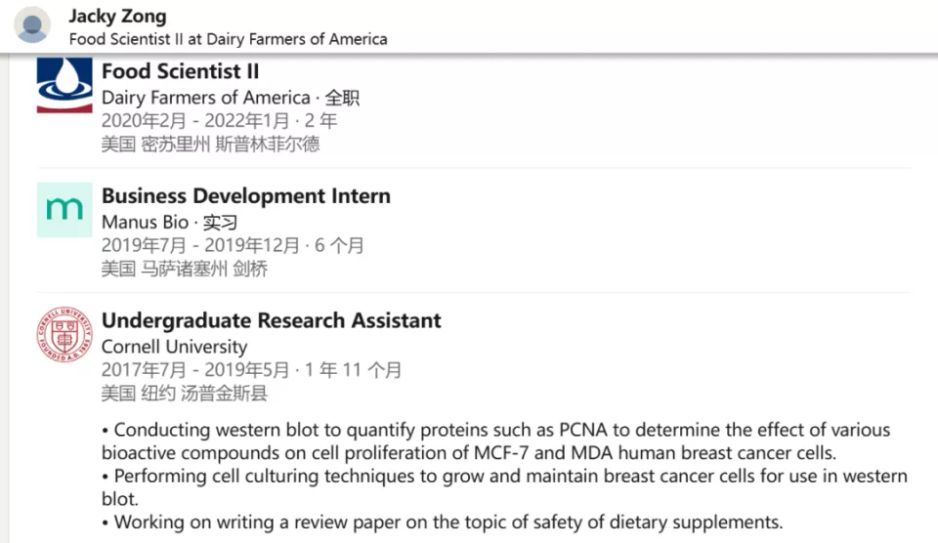
Task: Click the header subtitle about Dairy Farmers
Action: (227, 39)
